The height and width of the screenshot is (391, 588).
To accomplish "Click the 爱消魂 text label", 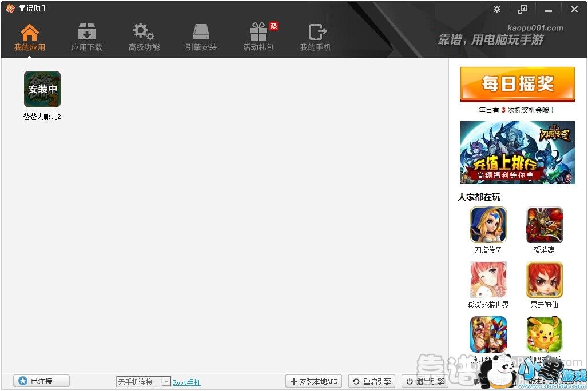I will click(x=544, y=250).
